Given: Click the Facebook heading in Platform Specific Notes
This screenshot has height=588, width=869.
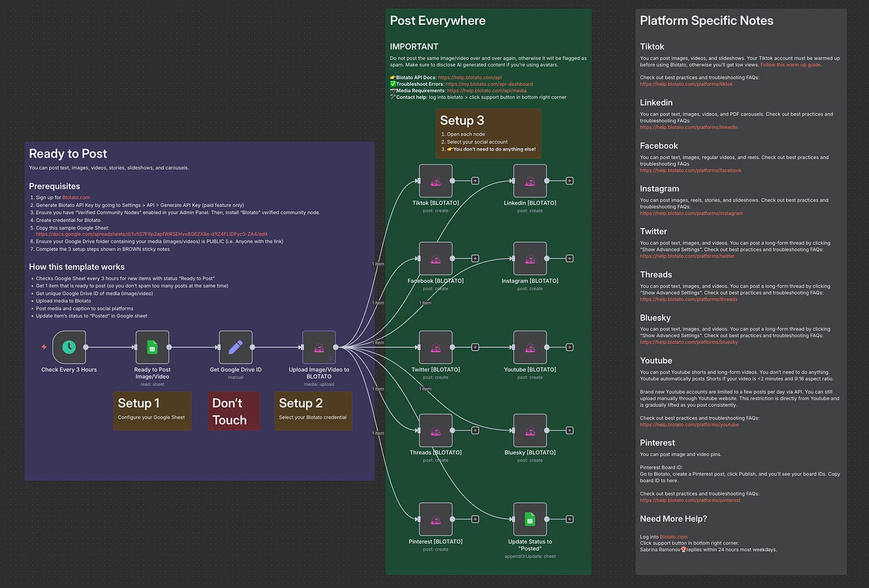Looking at the screenshot, I should [x=659, y=146].
